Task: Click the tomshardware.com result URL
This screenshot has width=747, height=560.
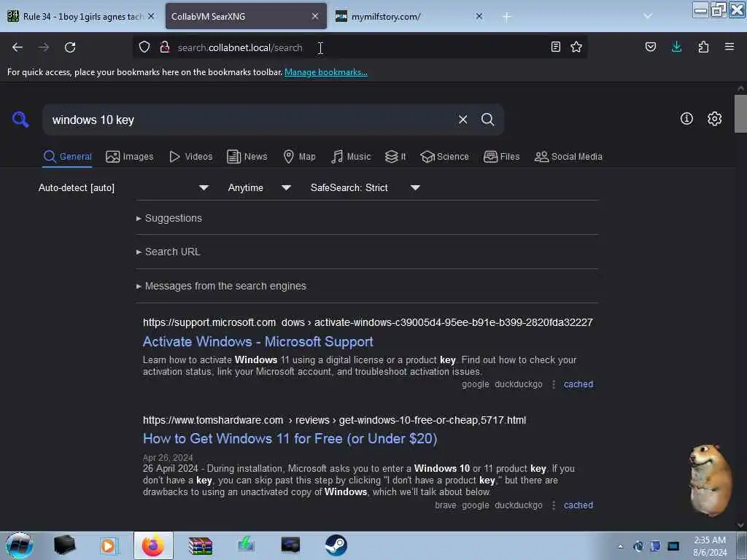Action: coord(334,420)
